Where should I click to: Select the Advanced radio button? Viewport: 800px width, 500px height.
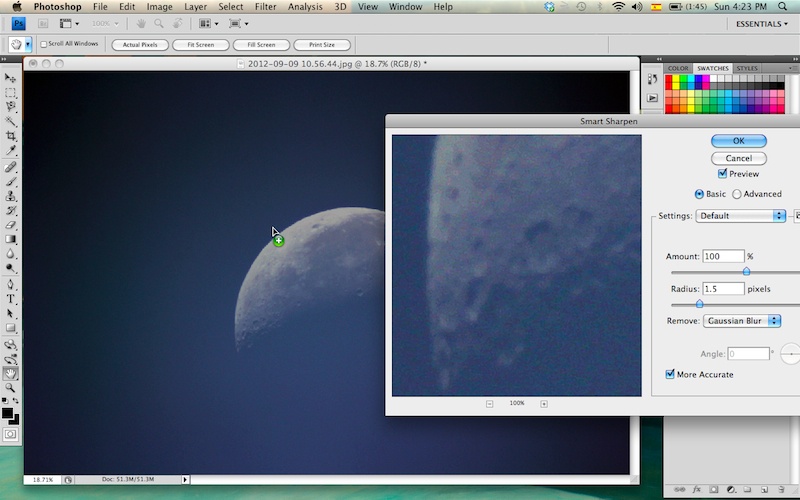tap(737, 194)
